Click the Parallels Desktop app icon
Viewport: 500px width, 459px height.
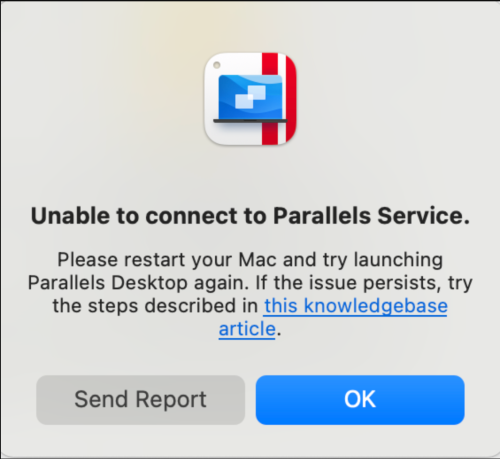point(250,99)
